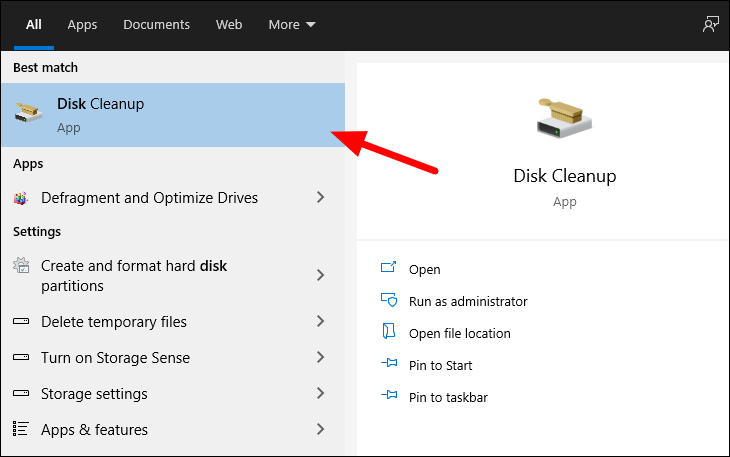Click Pin to taskbar

[x=448, y=397]
